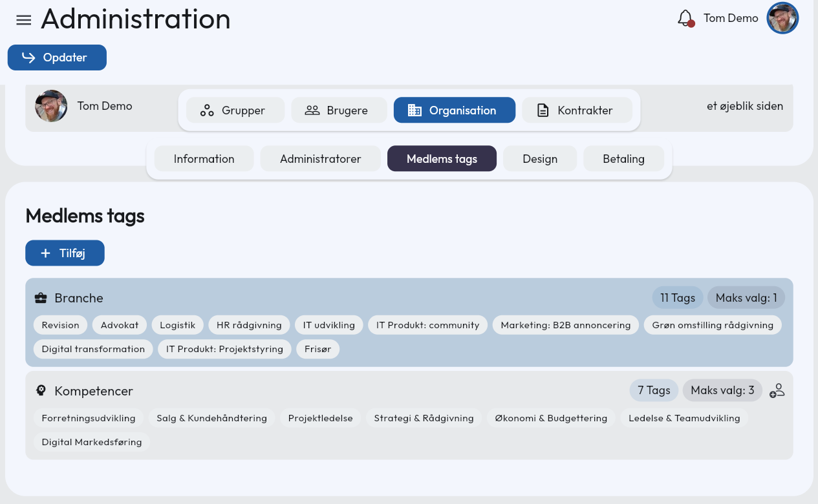Click the Brugere people icon
Viewport: 818px width, 504px height.
[313, 110]
